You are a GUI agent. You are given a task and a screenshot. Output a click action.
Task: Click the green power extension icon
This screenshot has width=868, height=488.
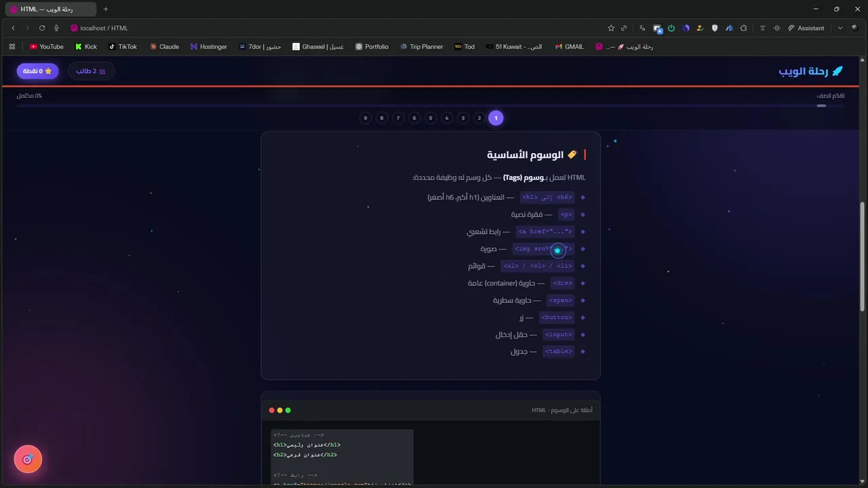pyautogui.click(x=671, y=28)
